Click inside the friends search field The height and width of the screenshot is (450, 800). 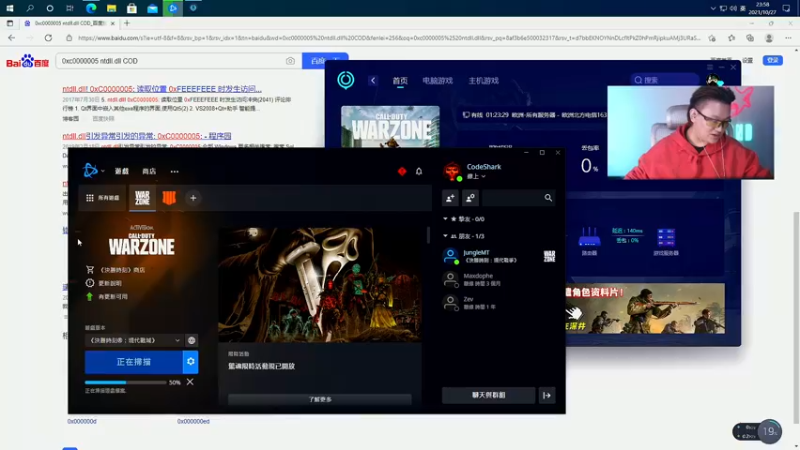tap(512, 198)
